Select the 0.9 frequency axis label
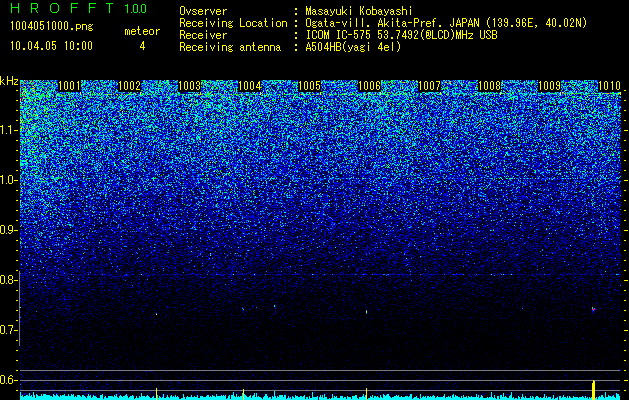Viewport: 629px width, 400px height. [x=9, y=230]
